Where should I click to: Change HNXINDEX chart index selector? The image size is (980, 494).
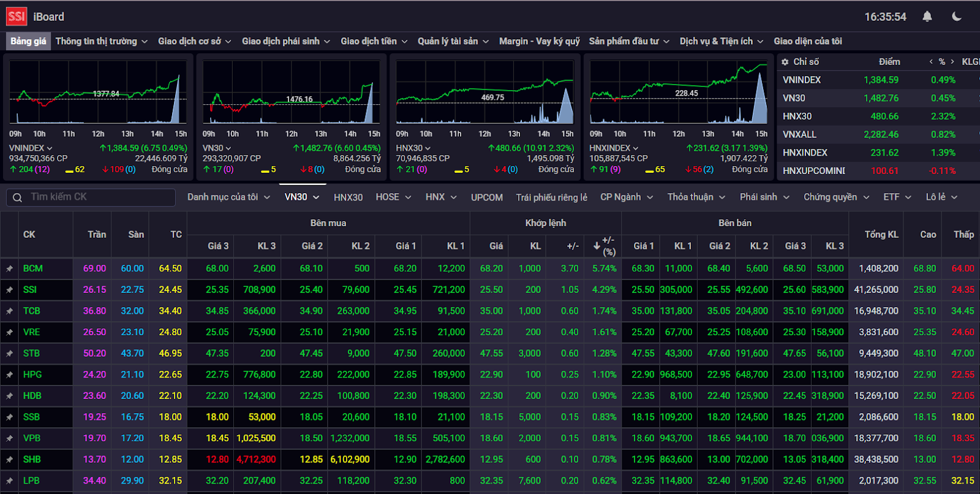[x=614, y=148]
